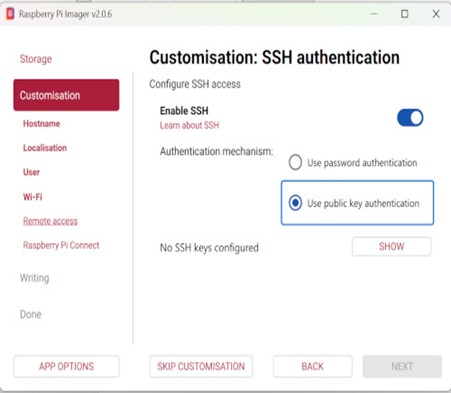Screen dimensions: 451x393
Task: Minimize the Imager window
Action: [x=374, y=14]
